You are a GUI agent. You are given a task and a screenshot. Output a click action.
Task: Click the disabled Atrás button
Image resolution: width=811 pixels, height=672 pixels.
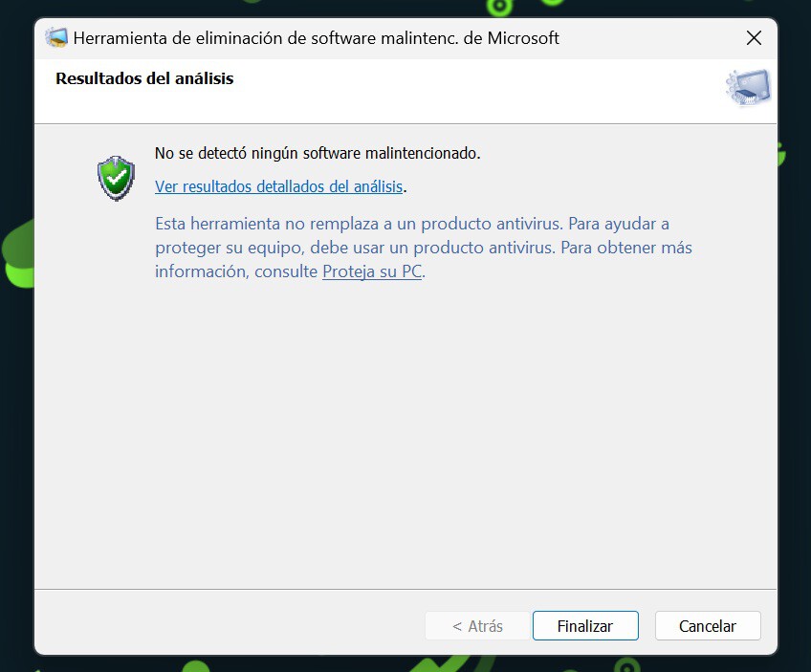point(478,625)
